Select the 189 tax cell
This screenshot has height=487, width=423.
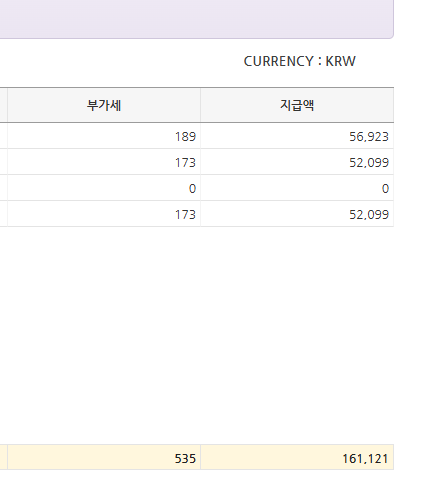tap(104, 136)
